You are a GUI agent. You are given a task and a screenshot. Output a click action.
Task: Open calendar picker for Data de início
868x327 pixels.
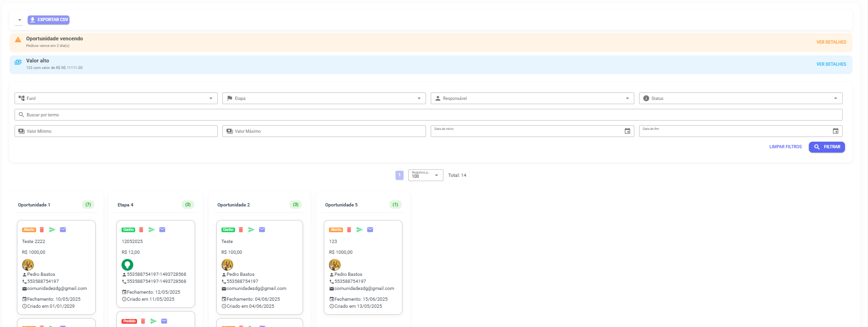(627, 131)
